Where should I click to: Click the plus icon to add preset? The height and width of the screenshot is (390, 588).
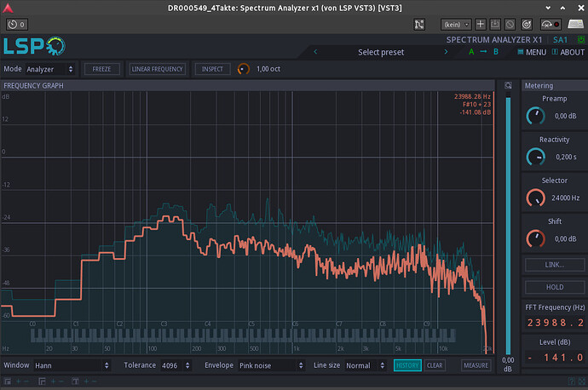pyautogui.click(x=481, y=25)
